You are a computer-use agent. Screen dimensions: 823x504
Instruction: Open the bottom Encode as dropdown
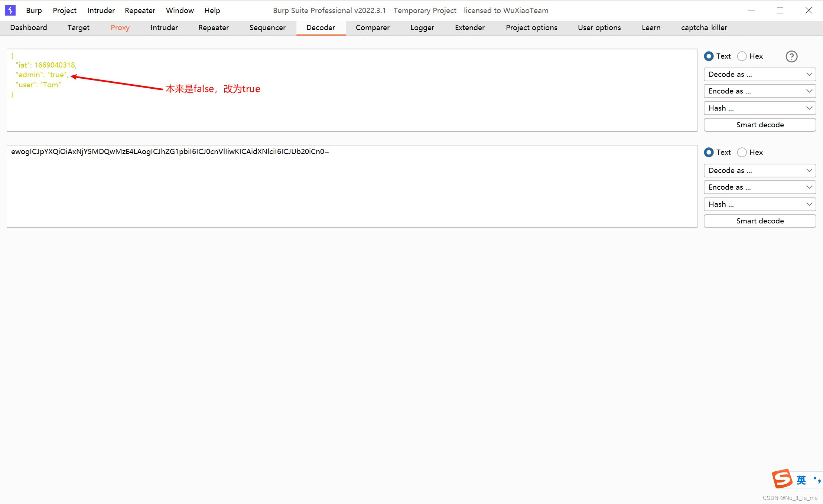pyautogui.click(x=759, y=187)
